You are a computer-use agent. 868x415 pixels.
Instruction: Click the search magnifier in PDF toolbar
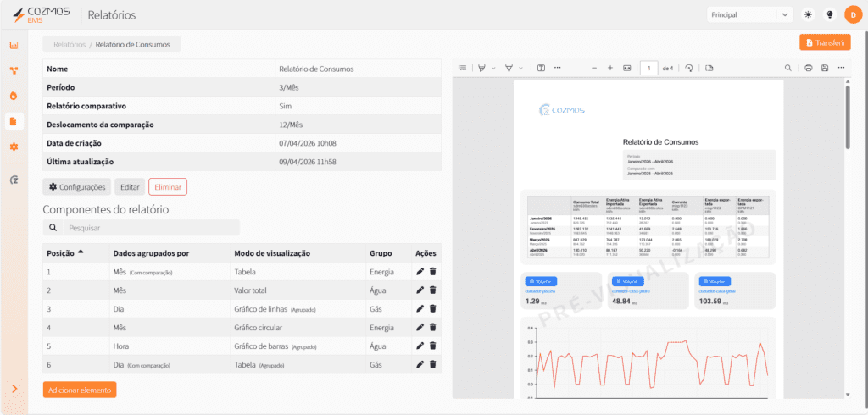788,68
